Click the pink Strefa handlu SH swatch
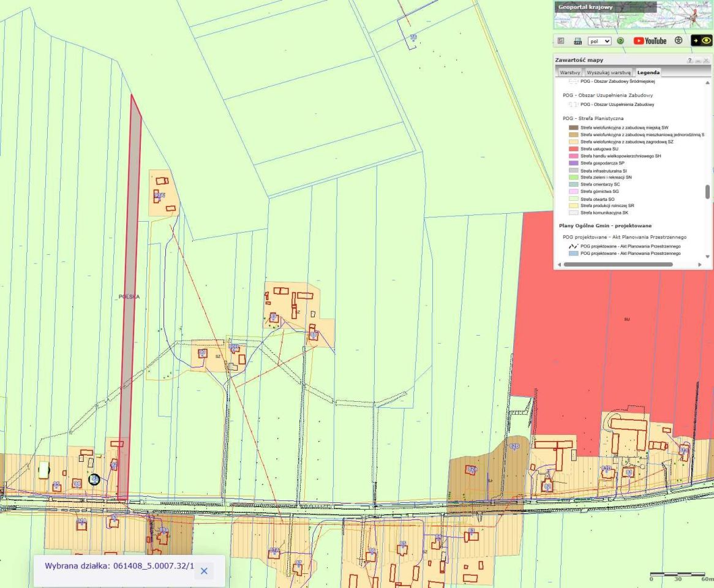The width and height of the screenshot is (714, 588). click(573, 156)
